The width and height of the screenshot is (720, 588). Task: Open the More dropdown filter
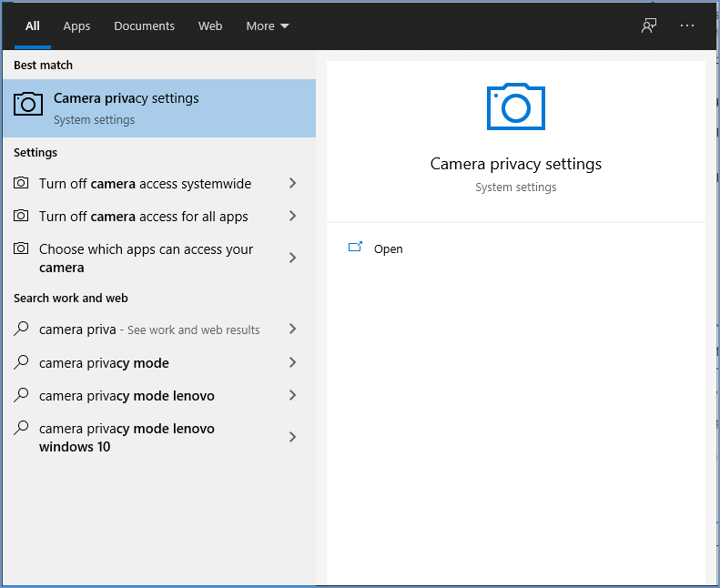tap(268, 26)
